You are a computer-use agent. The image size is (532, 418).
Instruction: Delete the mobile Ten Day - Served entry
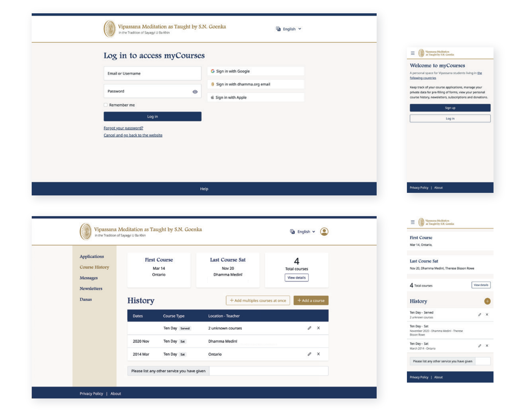pos(487,314)
